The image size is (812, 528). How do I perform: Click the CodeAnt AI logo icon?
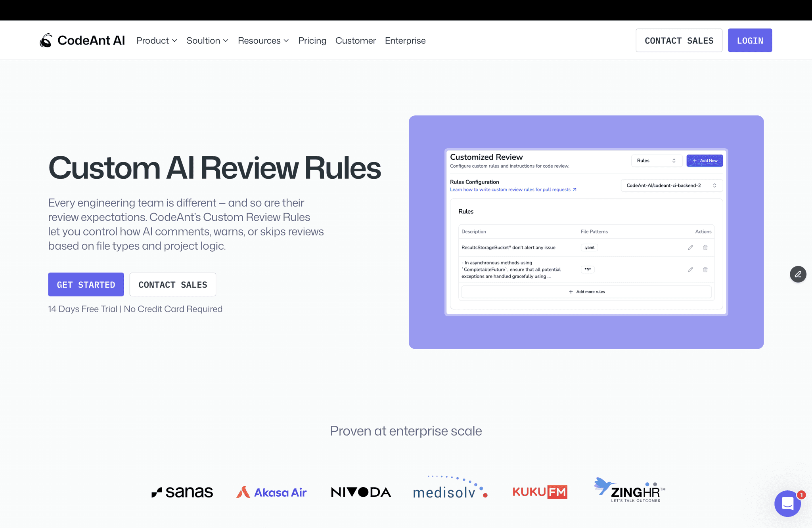point(46,40)
